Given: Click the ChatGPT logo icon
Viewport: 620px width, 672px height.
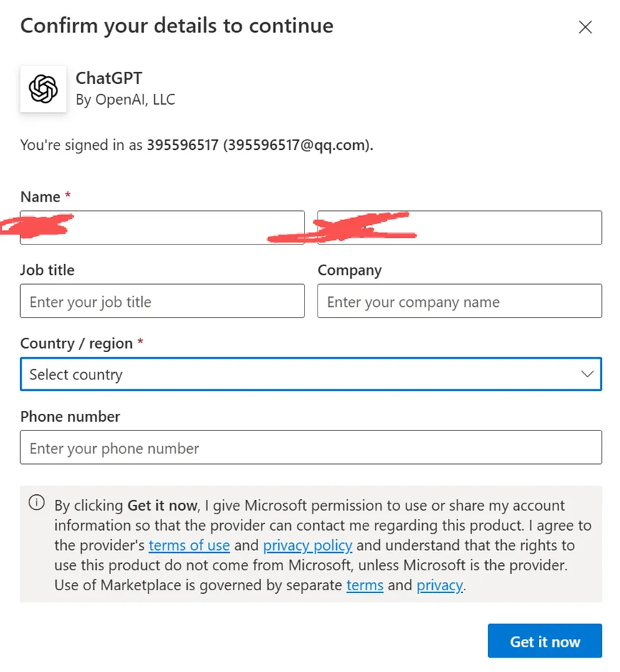Looking at the screenshot, I should tap(43, 89).
